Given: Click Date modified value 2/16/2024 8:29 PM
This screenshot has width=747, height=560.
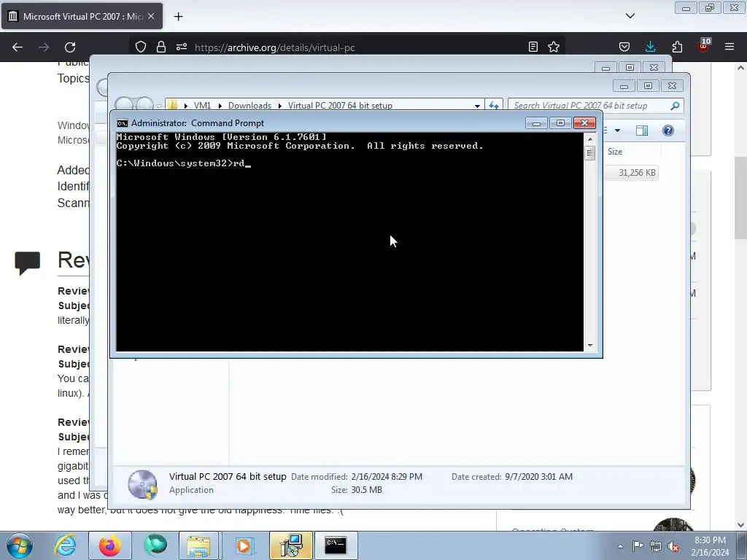Looking at the screenshot, I should 387,477.
